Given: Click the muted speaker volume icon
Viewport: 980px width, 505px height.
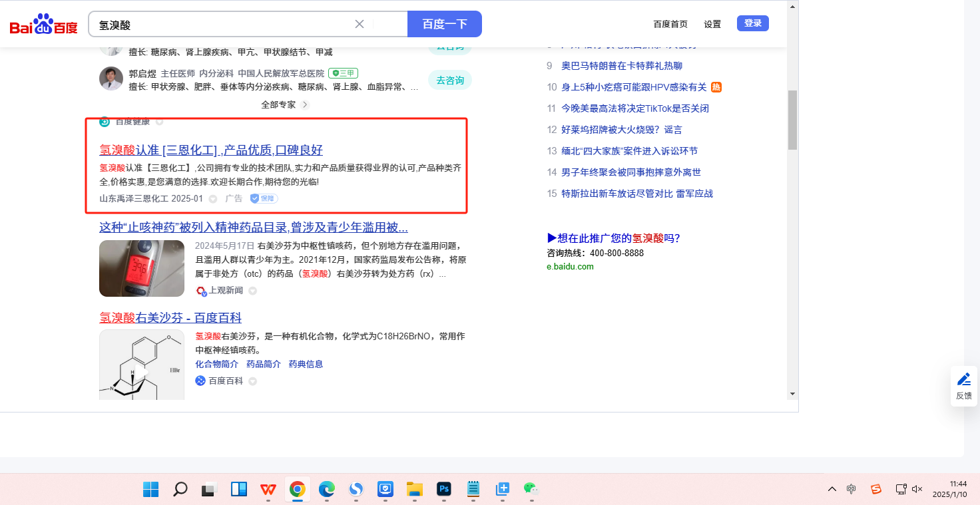Looking at the screenshot, I should [917, 489].
